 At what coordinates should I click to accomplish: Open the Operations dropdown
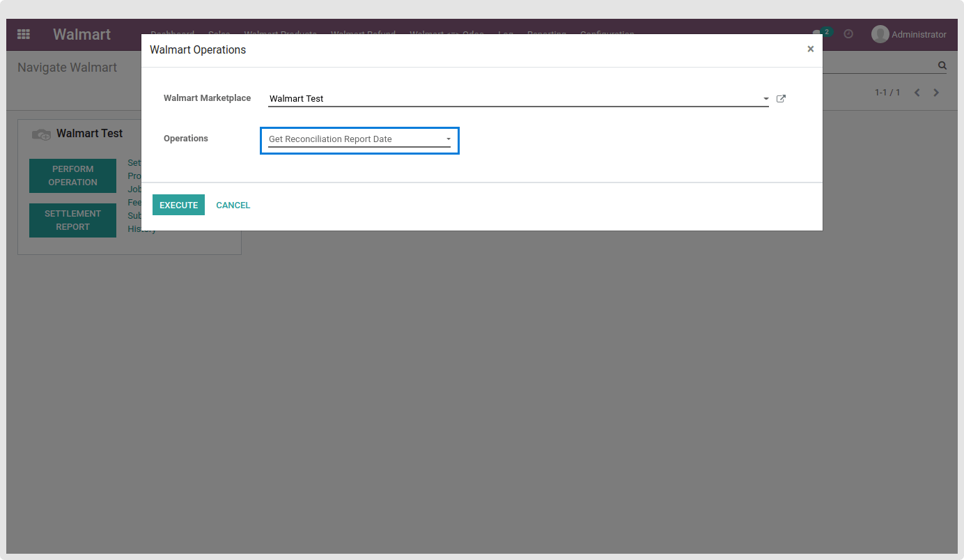click(x=359, y=139)
